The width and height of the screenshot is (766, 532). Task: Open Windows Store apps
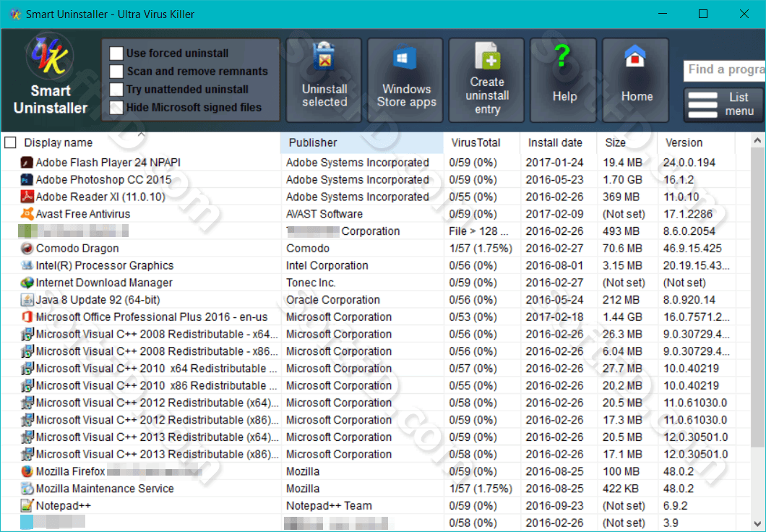pyautogui.click(x=405, y=80)
